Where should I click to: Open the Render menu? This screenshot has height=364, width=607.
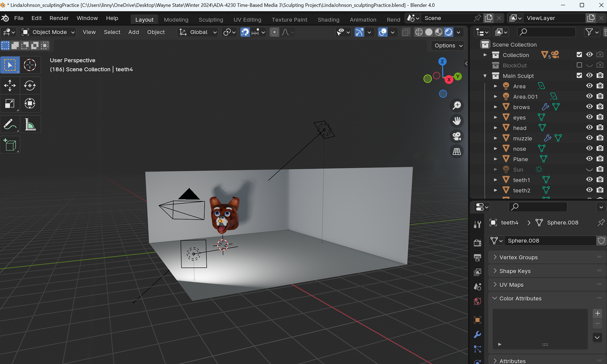[59, 18]
